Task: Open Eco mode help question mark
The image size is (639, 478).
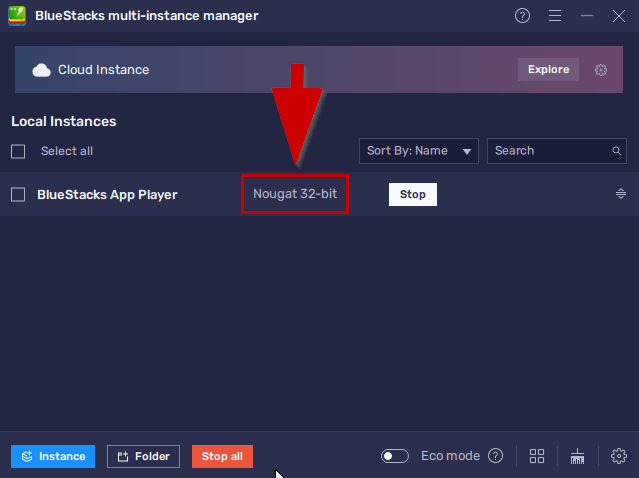Action: [x=496, y=456]
